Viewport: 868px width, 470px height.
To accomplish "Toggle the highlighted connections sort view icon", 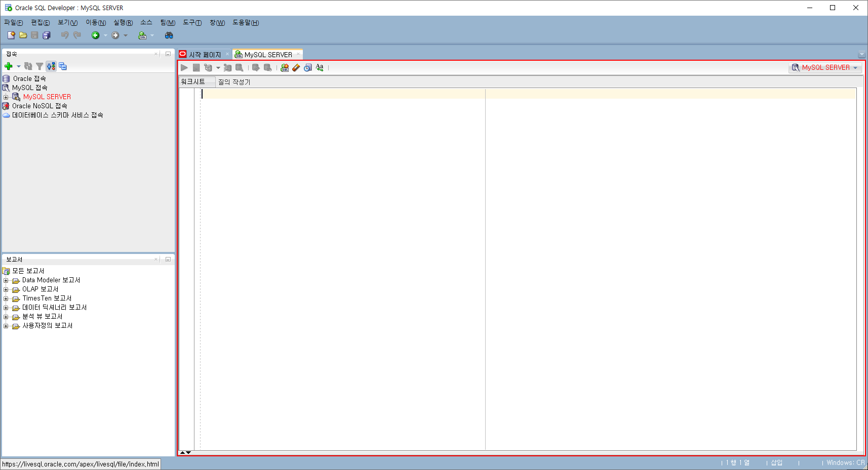I will [51, 66].
